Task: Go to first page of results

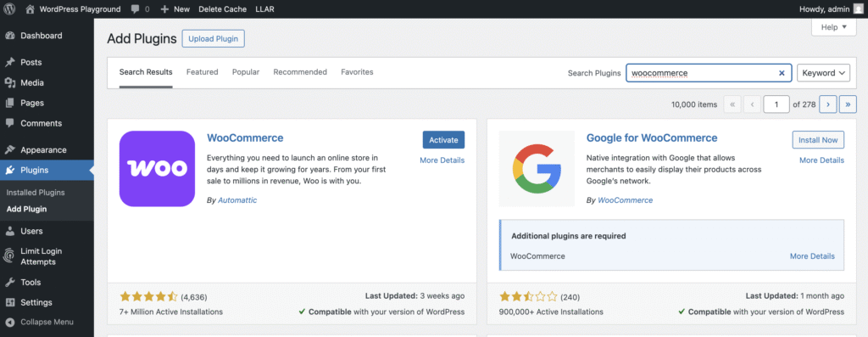Action: tap(732, 104)
